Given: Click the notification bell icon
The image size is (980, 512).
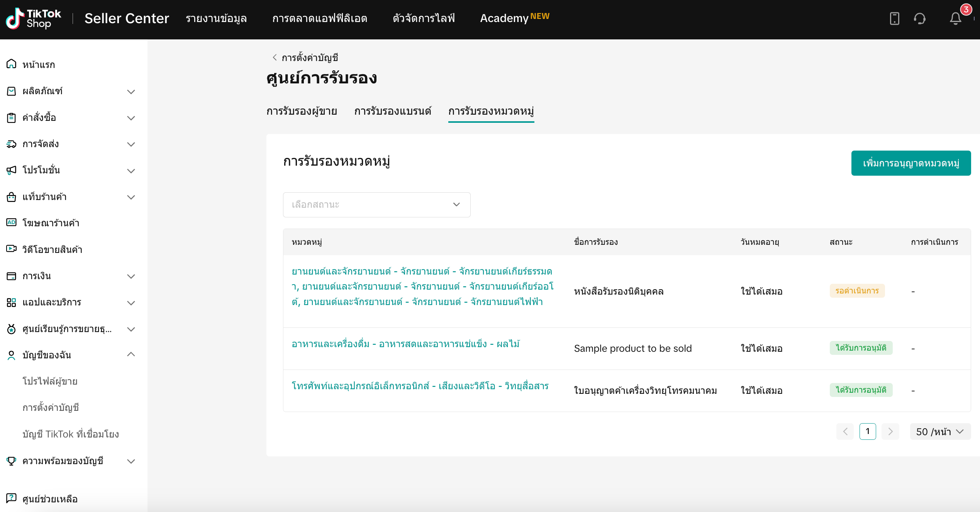Looking at the screenshot, I should [x=955, y=18].
